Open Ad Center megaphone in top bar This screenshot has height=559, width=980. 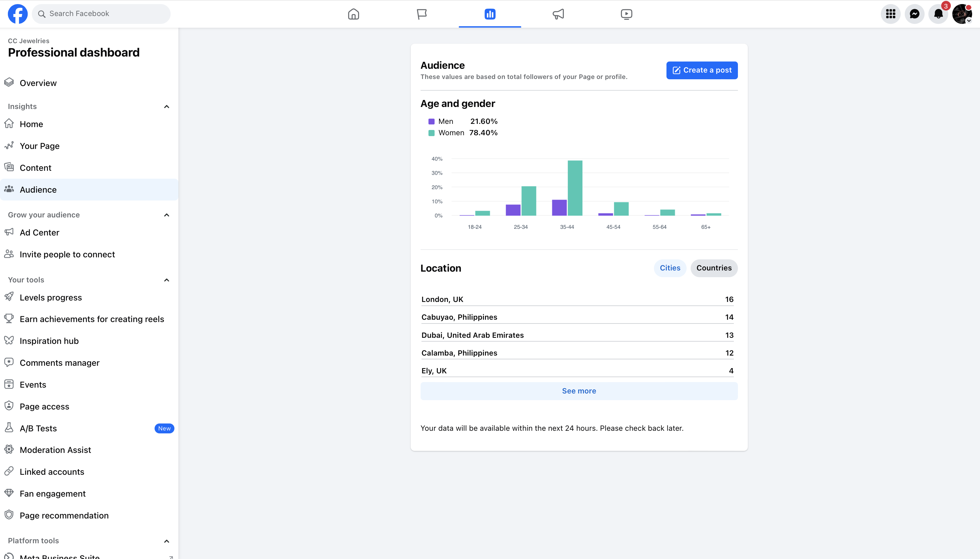[x=558, y=14]
